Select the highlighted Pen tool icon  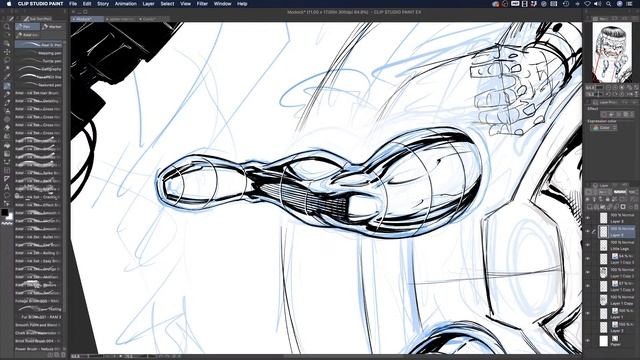pyautogui.click(x=7, y=86)
